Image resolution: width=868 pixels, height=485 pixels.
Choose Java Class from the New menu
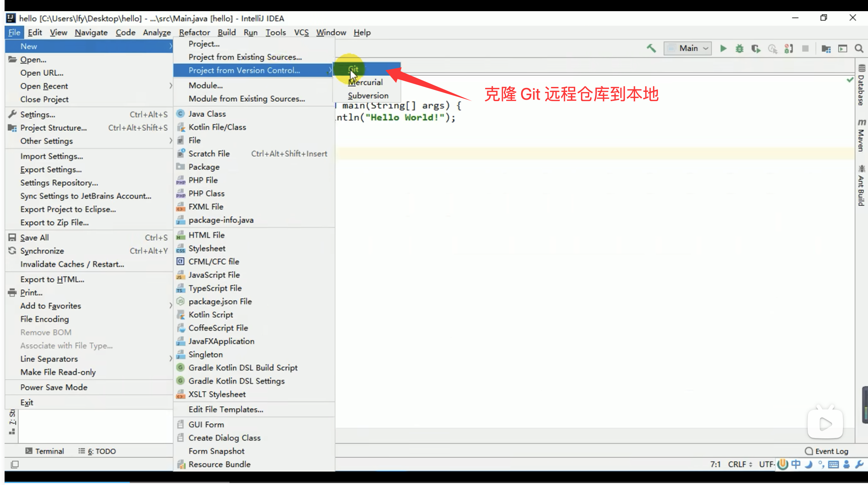(x=207, y=114)
